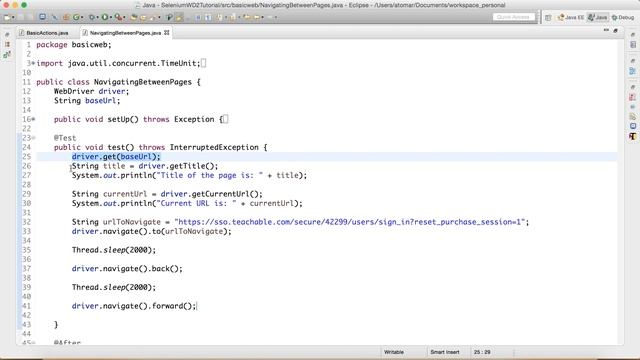Open the Task List in right sidebar
This screenshot has height=360, width=640.
(x=633, y=45)
